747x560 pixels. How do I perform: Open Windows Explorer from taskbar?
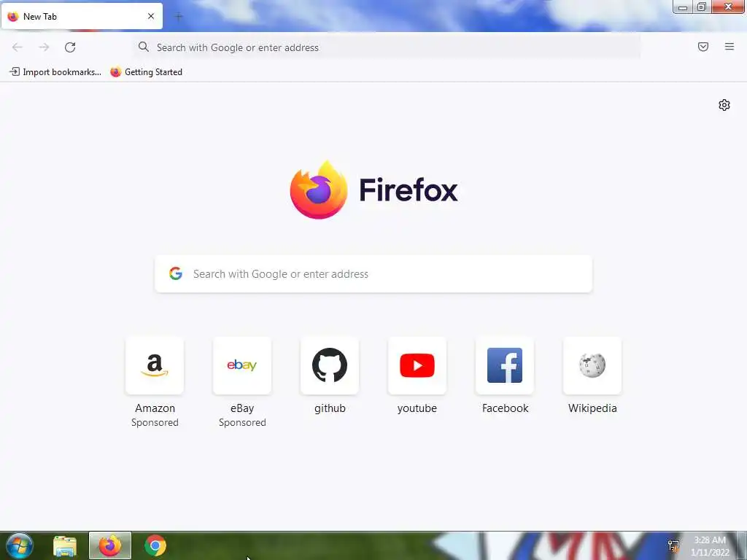(x=65, y=546)
